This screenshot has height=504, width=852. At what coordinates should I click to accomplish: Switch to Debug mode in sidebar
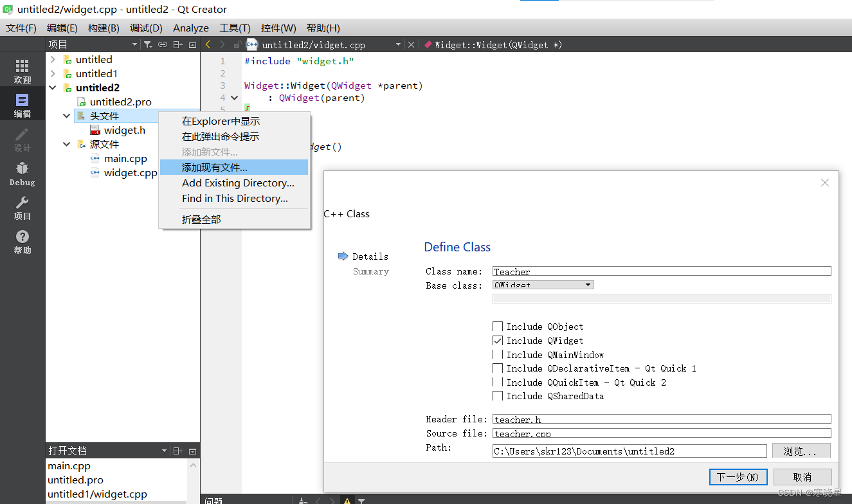[23, 174]
